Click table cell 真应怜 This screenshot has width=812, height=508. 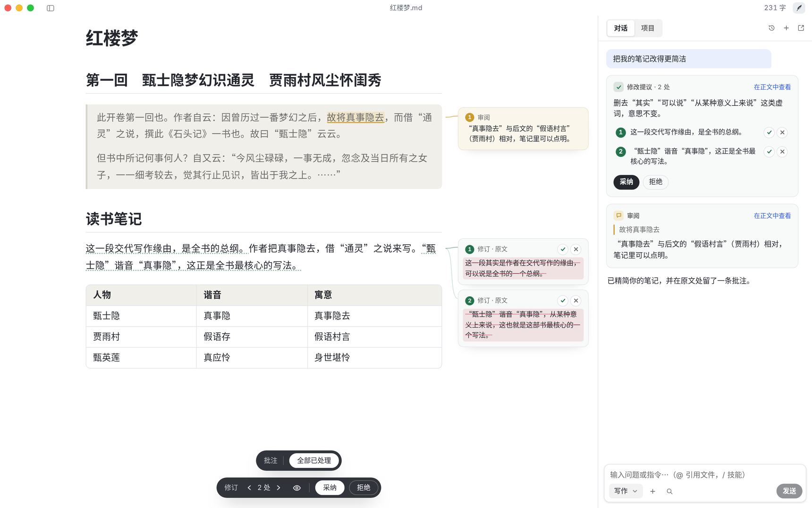point(252,358)
